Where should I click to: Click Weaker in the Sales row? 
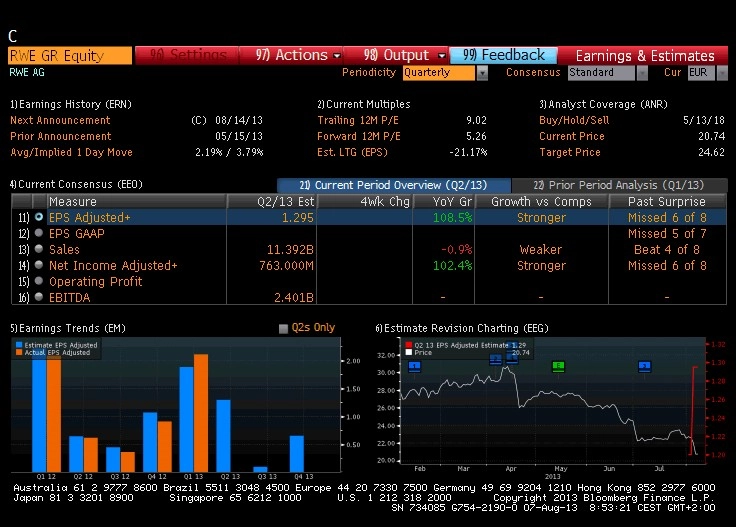(541, 249)
